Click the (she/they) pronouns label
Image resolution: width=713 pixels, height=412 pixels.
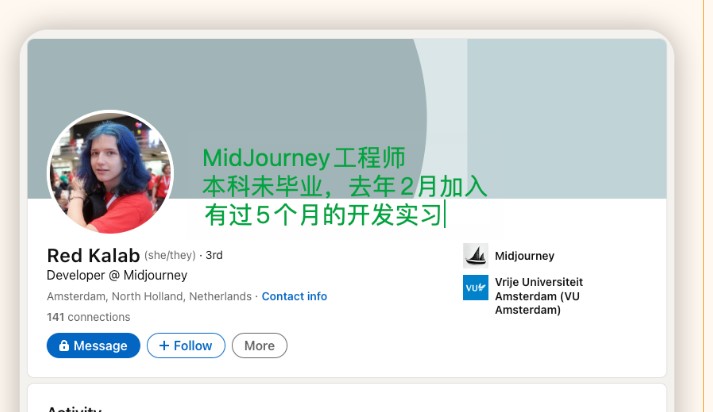point(170,256)
